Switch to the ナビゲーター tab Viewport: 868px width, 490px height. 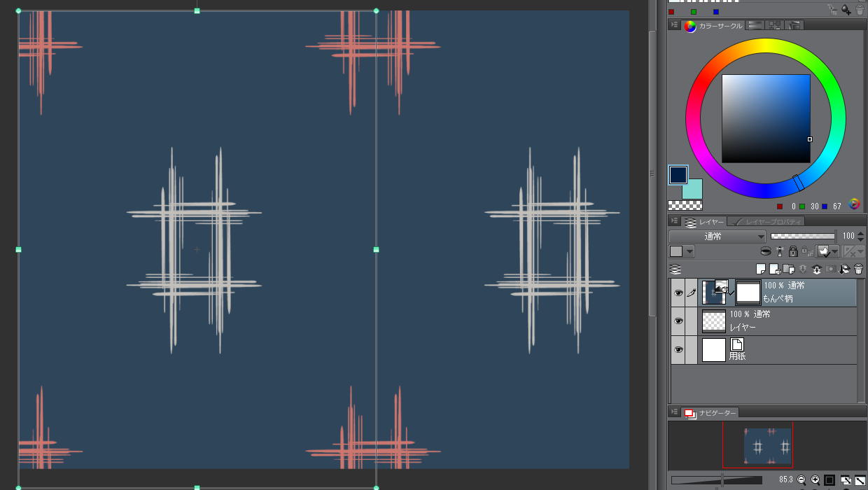[710, 413]
